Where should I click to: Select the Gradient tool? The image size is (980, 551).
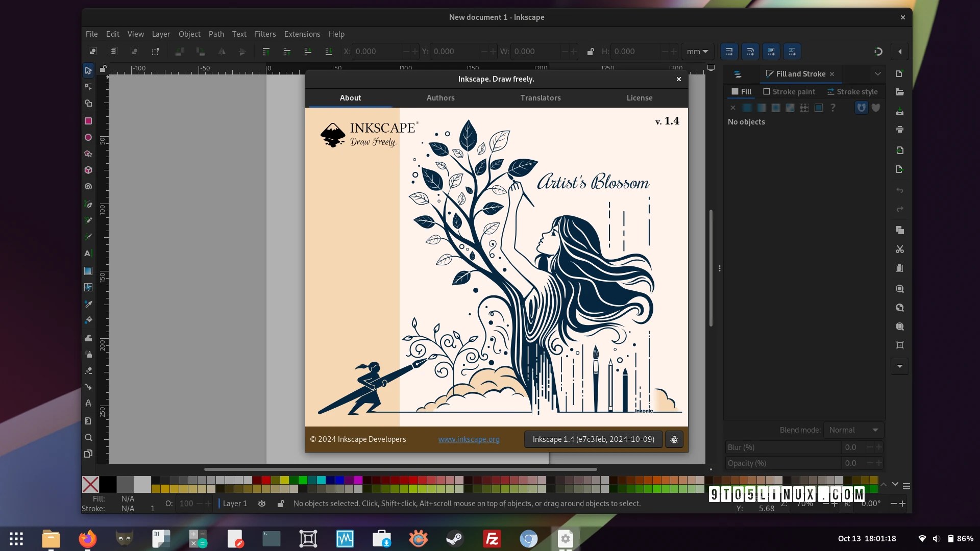coord(88,271)
